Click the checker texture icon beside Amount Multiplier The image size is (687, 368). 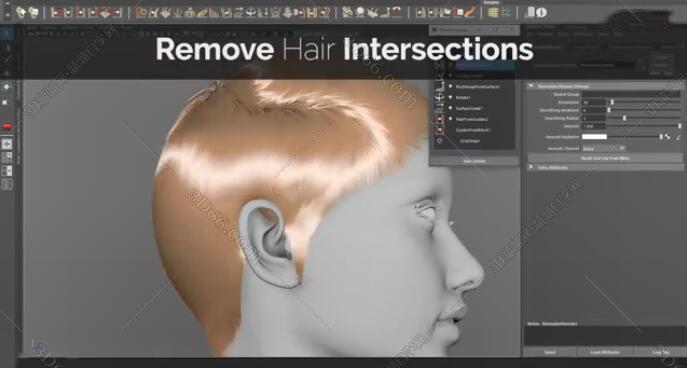coord(667,137)
